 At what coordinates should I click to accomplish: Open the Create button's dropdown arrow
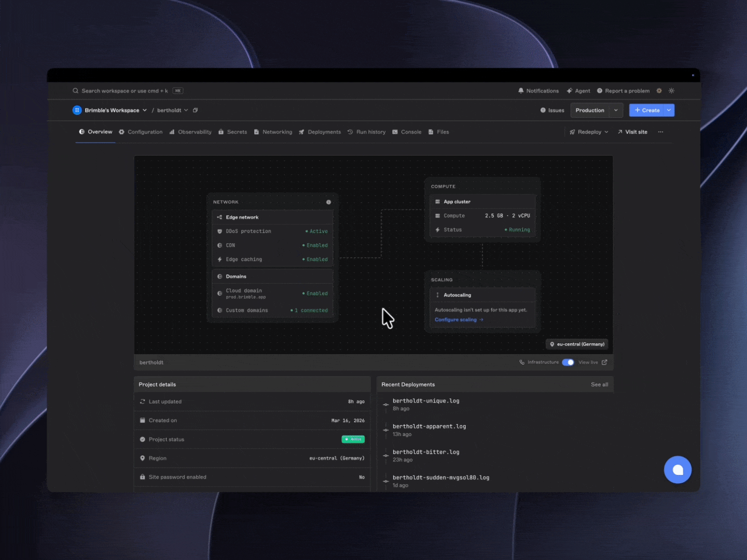[x=669, y=110]
